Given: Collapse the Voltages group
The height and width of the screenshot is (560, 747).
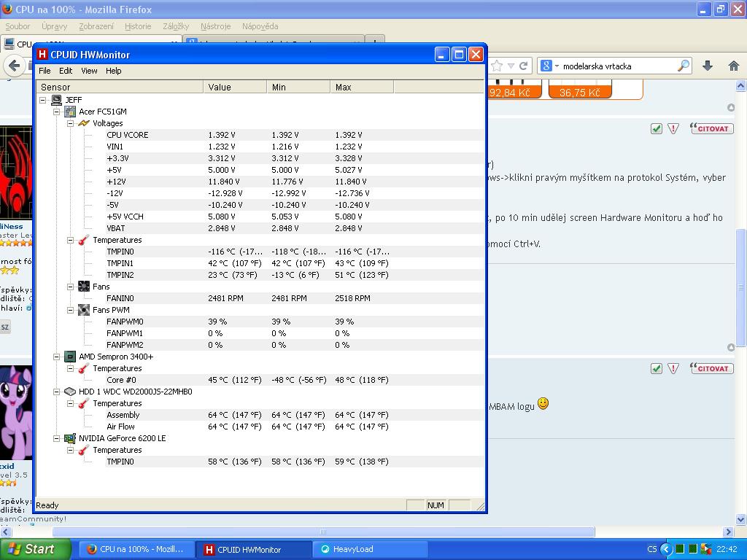Looking at the screenshot, I should tap(71, 123).
